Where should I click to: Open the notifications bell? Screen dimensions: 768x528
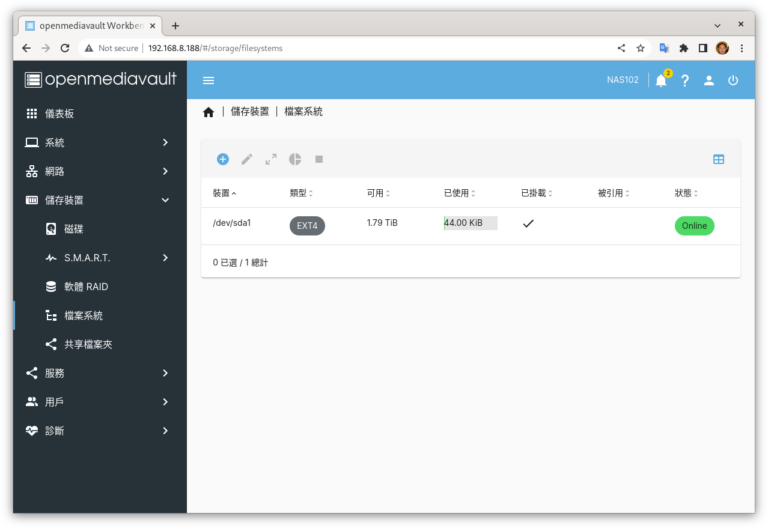(661, 80)
